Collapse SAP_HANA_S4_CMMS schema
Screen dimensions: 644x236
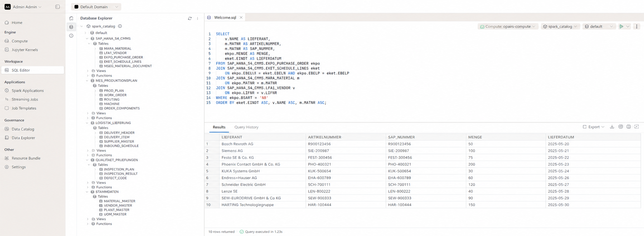pyautogui.click(x=87, y=39)
